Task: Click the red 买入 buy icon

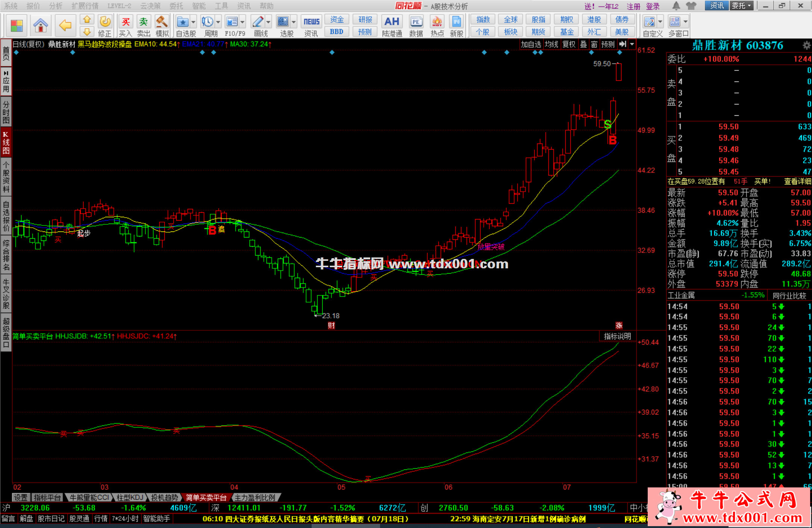Action: click(x=126, y=22)
